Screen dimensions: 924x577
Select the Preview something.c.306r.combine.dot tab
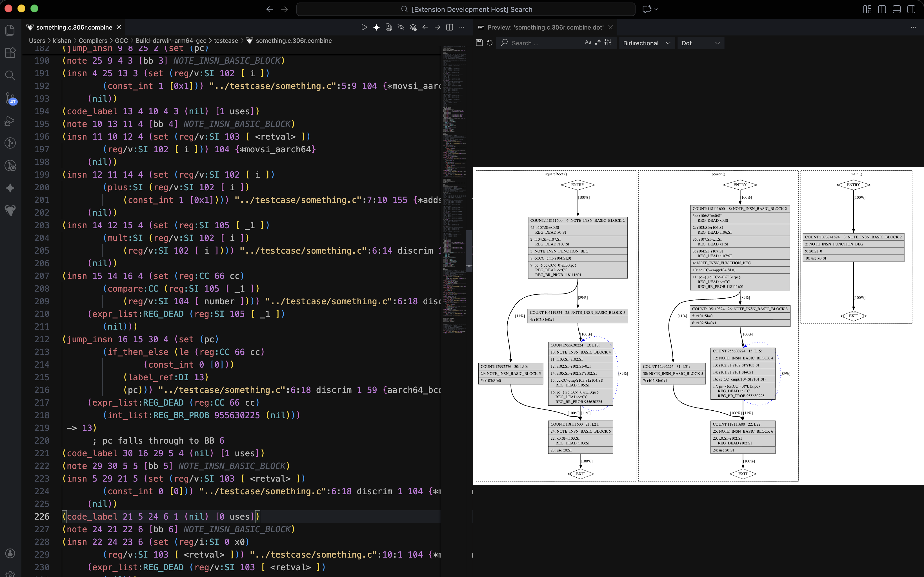point(545,28)
